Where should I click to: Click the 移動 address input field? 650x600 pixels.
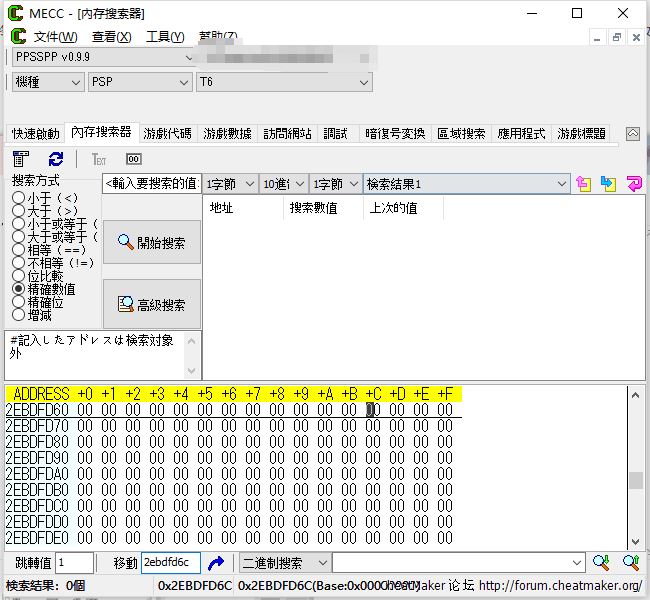coord(170,563)
